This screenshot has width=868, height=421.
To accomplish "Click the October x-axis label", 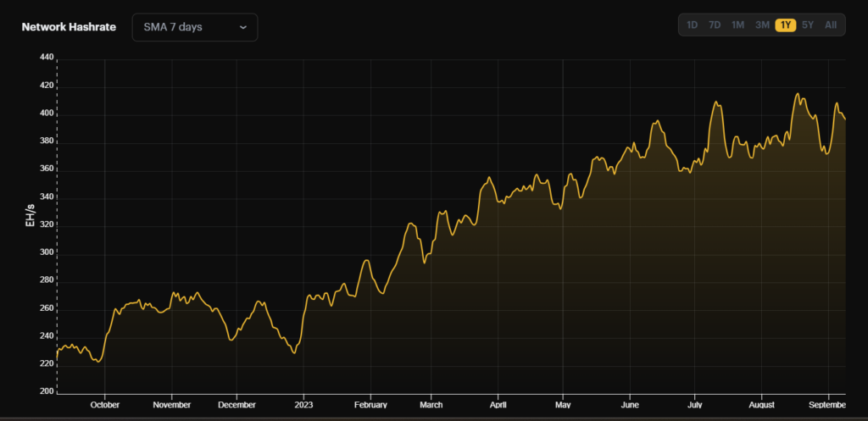I will point(104,405).
